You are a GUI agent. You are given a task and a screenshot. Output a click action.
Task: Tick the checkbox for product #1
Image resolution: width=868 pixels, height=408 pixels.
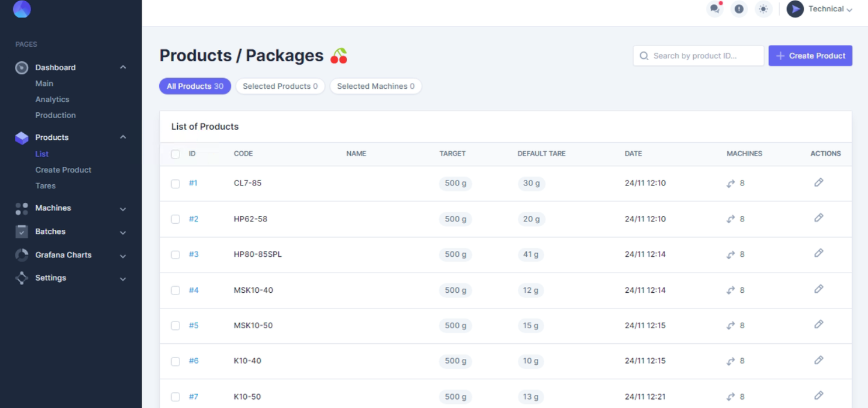point(175,184)
